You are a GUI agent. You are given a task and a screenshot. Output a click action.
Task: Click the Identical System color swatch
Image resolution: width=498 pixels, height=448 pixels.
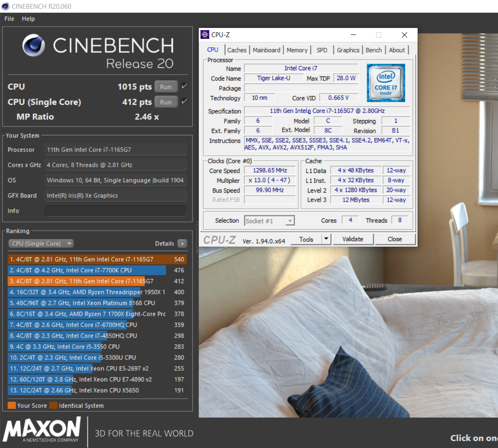point(53,406)
